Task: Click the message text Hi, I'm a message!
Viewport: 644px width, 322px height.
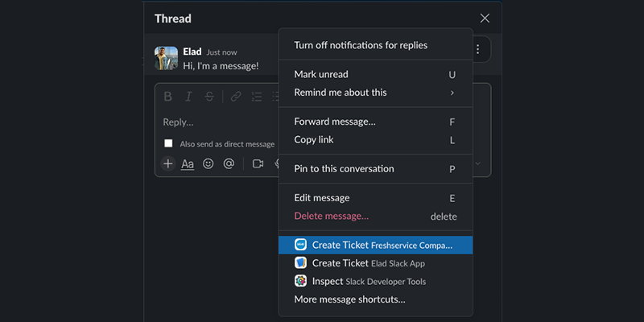Action: 221,65
